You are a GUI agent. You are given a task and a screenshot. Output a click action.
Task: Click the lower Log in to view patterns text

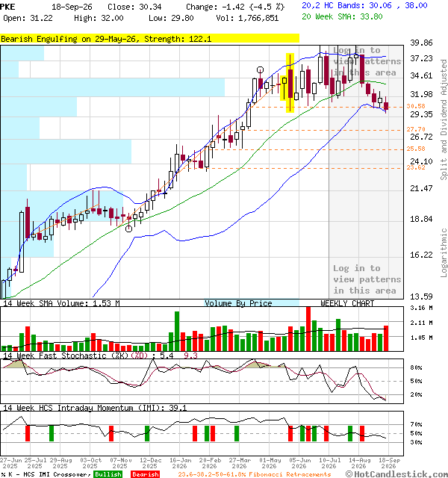click(x=367, y=279)
